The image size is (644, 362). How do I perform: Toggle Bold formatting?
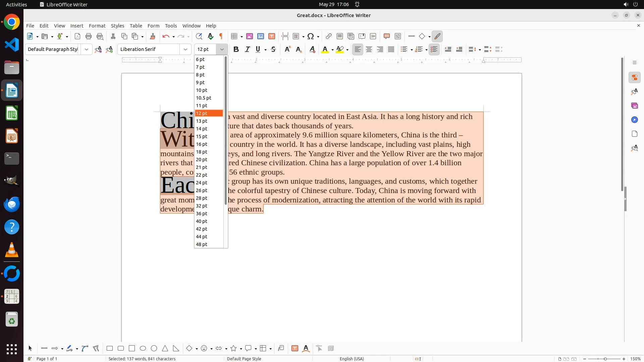(236, 49)
